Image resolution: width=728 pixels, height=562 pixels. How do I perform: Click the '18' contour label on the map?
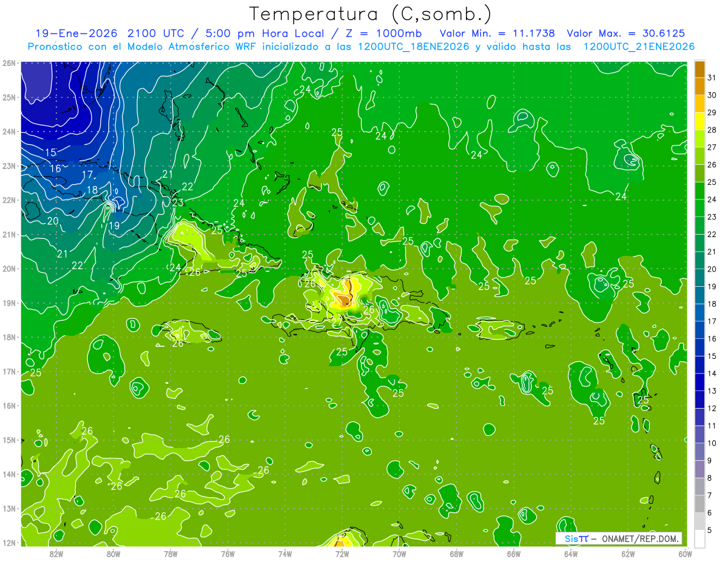[x=92, y=190]
